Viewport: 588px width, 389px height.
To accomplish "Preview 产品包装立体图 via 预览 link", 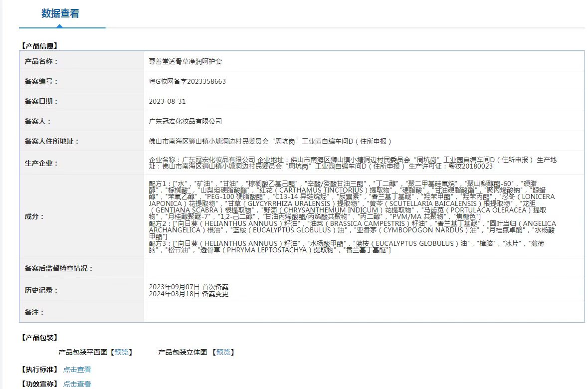I will pyautogui.click(x=223, y=352).
